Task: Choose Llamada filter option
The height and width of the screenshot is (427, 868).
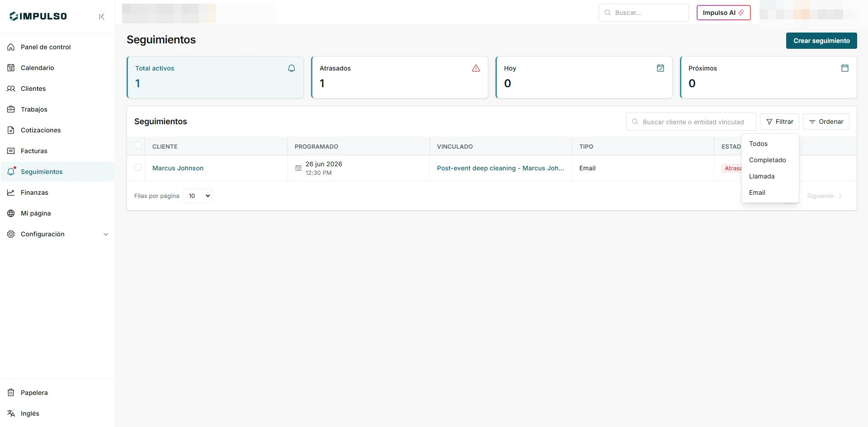Action: click(x=770, y=176)
